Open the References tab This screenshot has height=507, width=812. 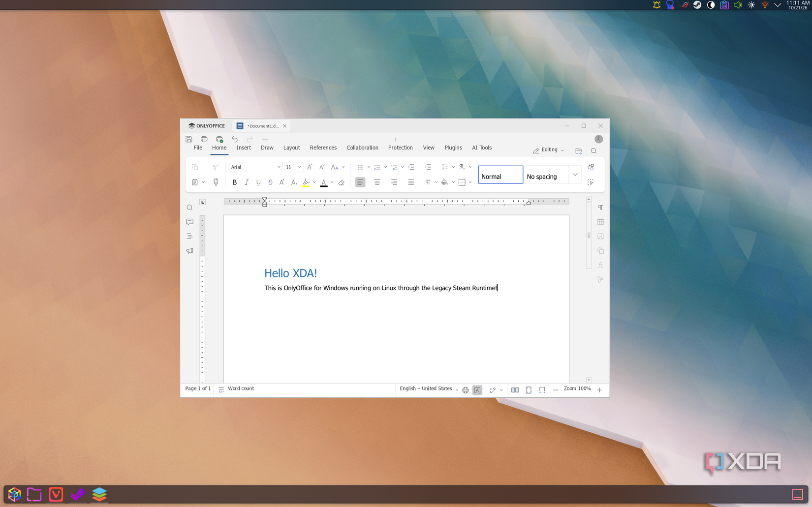[323, 148]
